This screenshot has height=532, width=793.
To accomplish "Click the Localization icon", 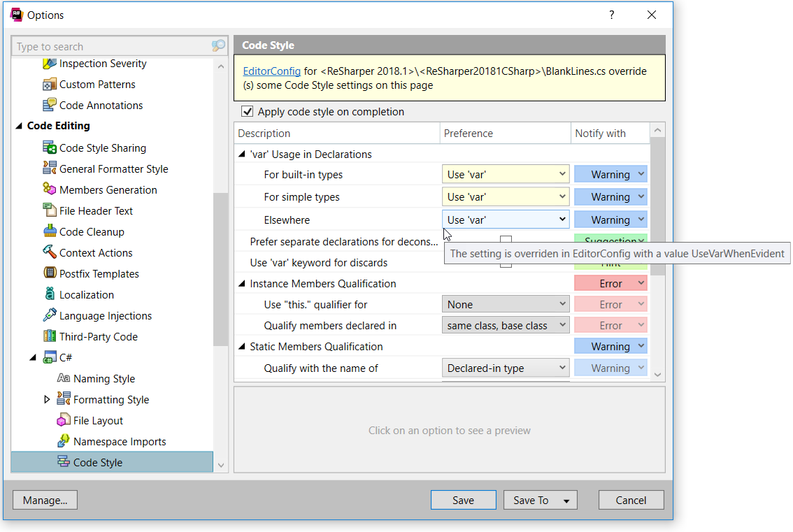I will point(50,294).
